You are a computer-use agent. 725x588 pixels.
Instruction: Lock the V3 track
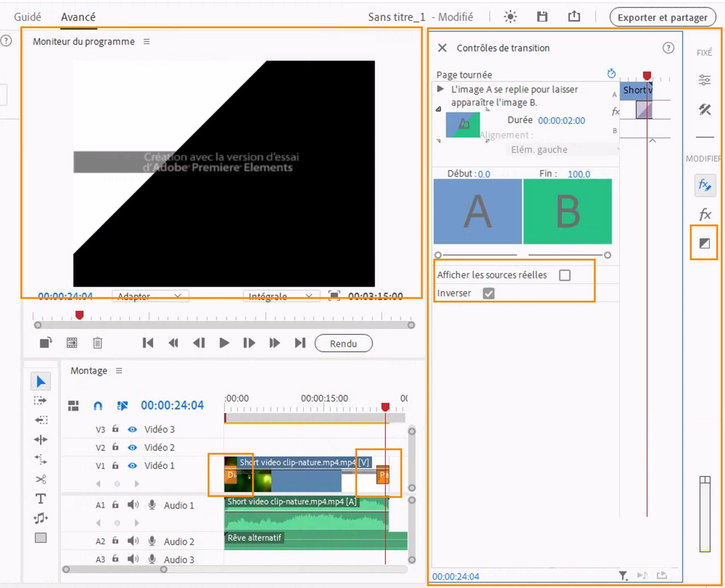pyautogui.click(x=116, y=429)
